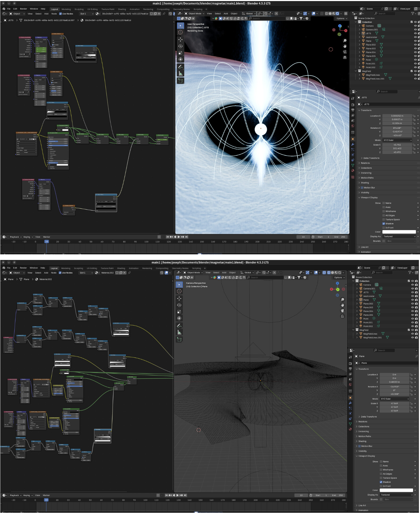The image size is (420, 513).
Task: Open the Render menu in upper window
Action: [23, 9]
